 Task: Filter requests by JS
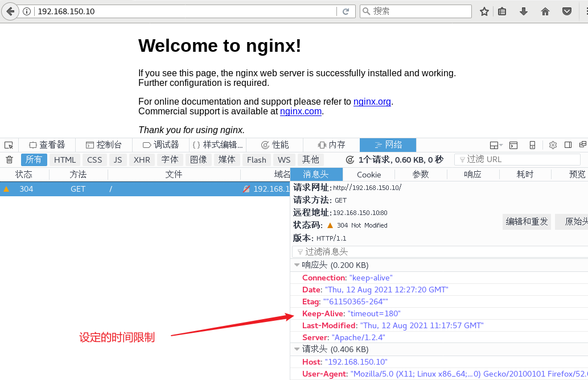[x=118, y=160]
